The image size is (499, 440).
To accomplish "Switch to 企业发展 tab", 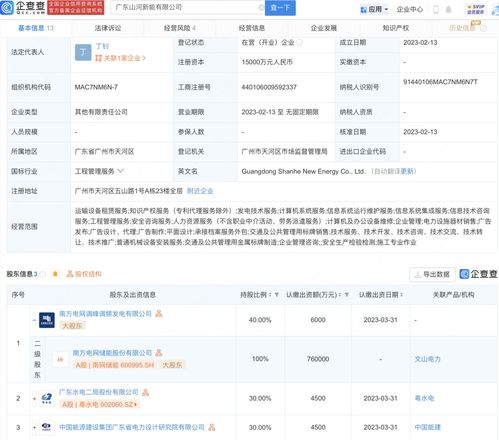I will click(x=324, y=28).
